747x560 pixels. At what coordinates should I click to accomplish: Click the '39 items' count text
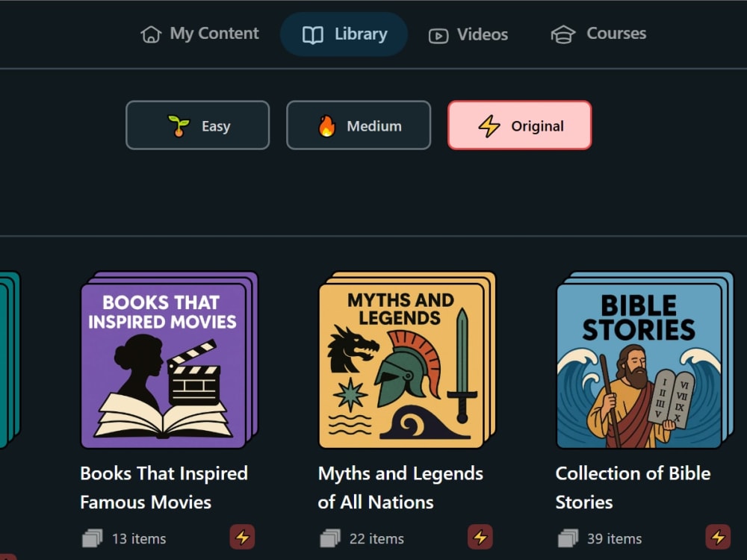[x=615, y=538]
